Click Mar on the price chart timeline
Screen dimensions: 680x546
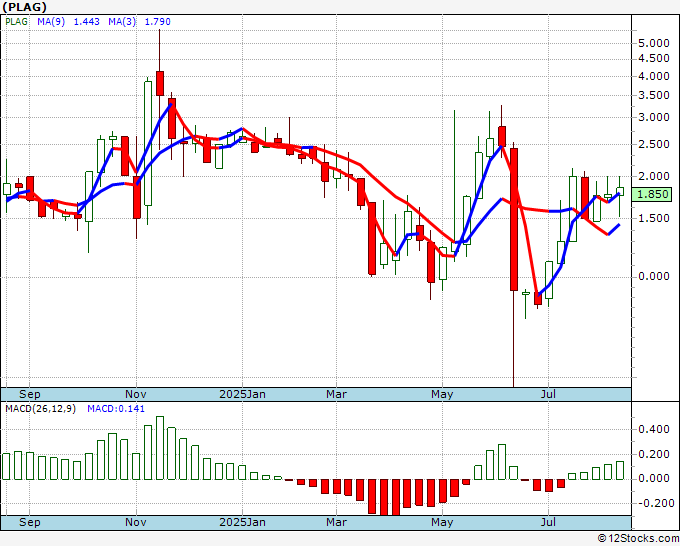click(337, 394)
